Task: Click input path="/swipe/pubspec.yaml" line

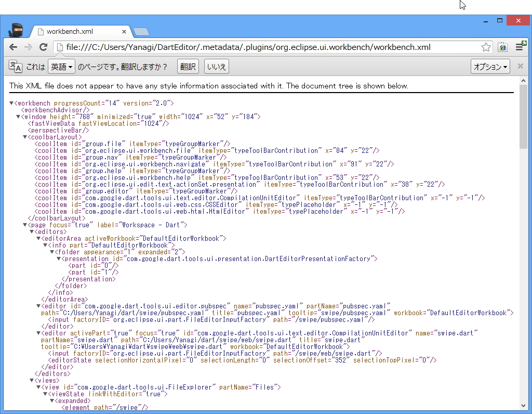Action: pos(211,319)
